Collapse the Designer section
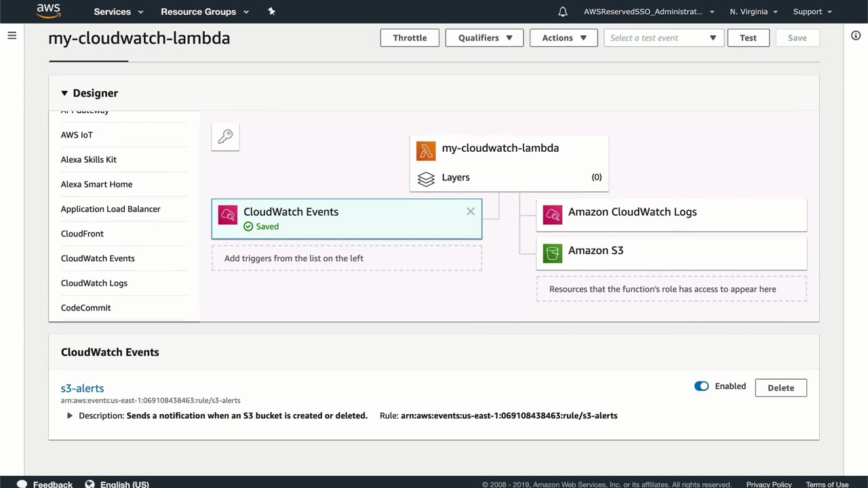Viewport: 868px width, 488px height. [64, 94]
